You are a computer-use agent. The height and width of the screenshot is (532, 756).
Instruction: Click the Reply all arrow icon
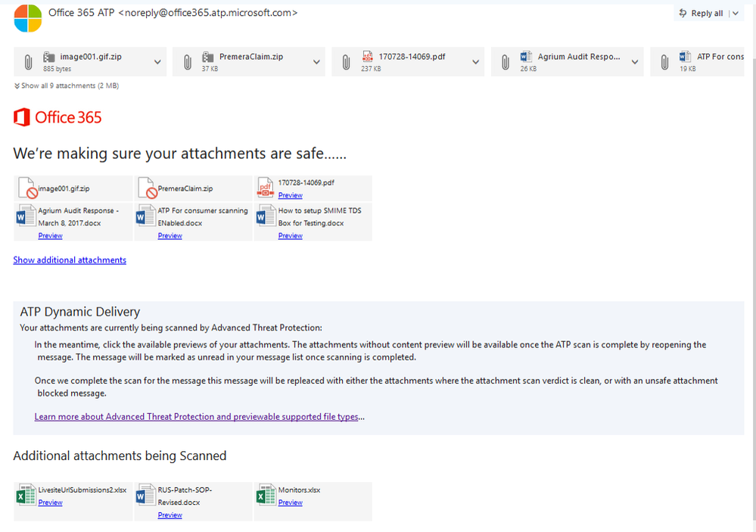[683, 13]
